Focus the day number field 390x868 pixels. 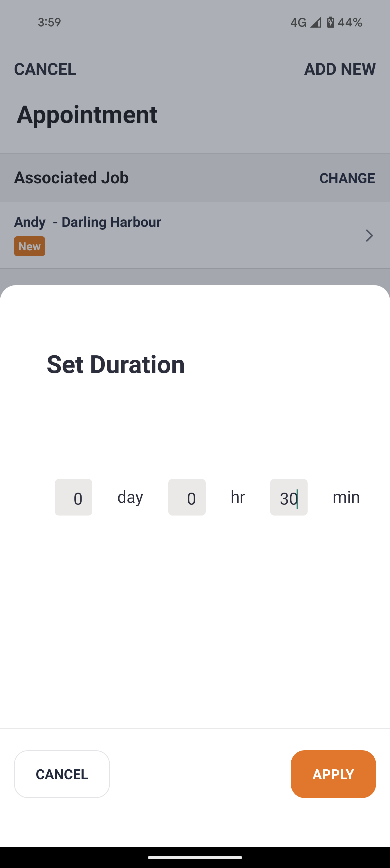73,497
